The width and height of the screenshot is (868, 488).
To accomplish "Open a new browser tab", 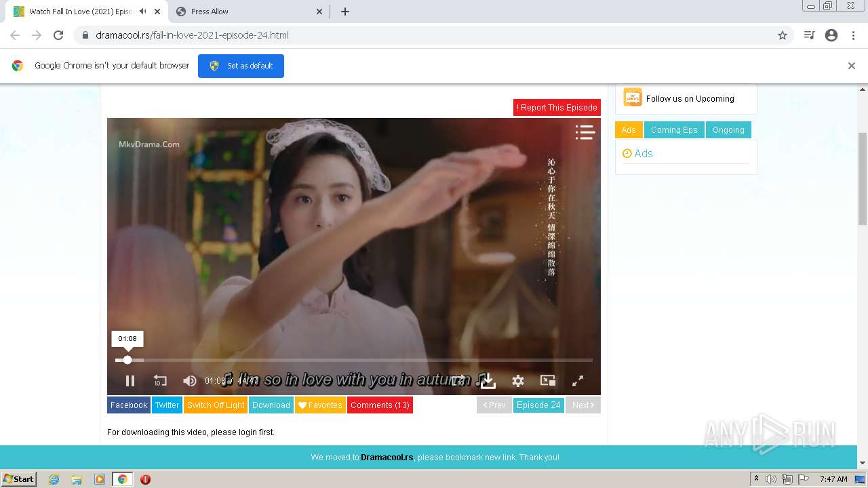I will pyautogui.click(x=345, y=12).
